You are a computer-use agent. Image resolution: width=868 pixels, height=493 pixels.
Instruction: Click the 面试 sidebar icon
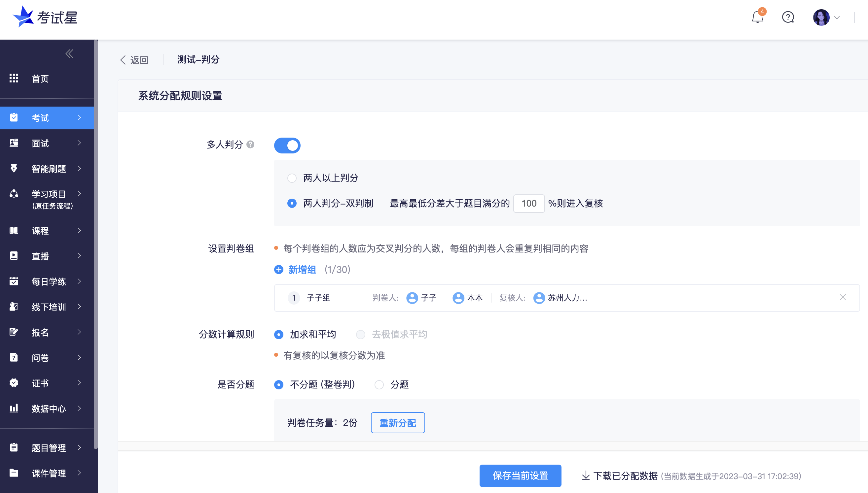point(14,143)
